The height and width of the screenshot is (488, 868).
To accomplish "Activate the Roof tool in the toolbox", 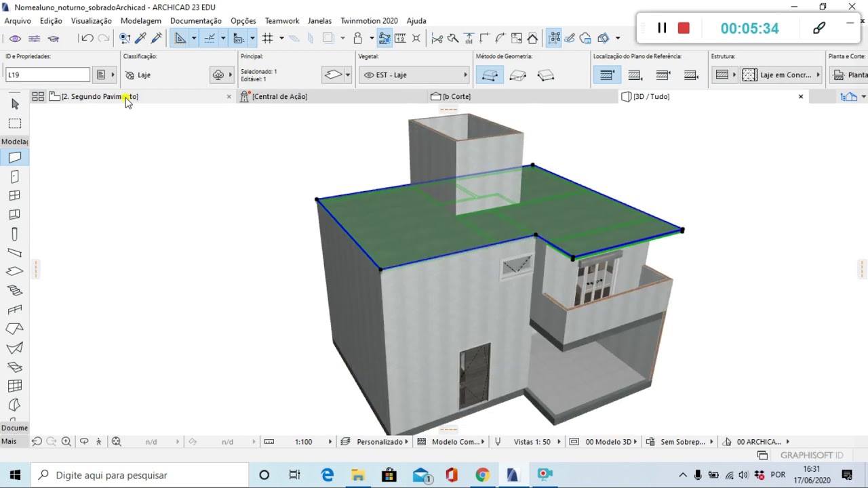I will (x=15, y=329).
